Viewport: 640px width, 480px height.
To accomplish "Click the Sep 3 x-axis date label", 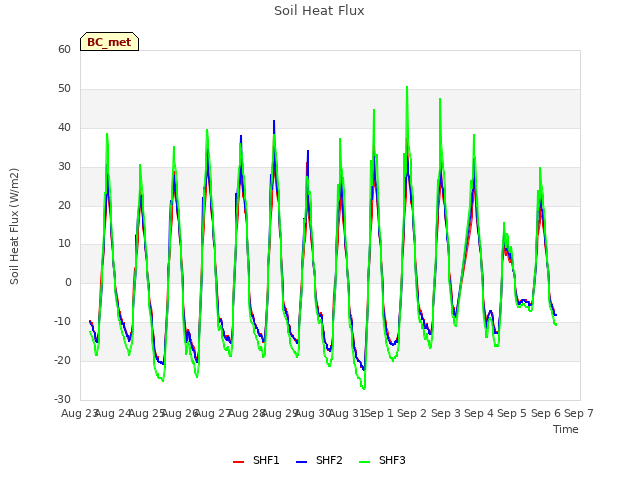I will click(x=445, y=413).
